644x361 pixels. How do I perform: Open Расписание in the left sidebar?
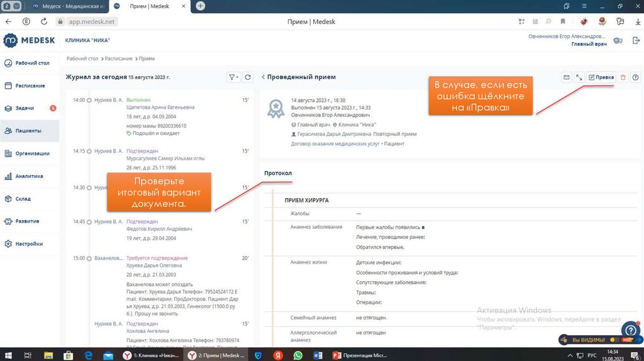pos(30,86)
